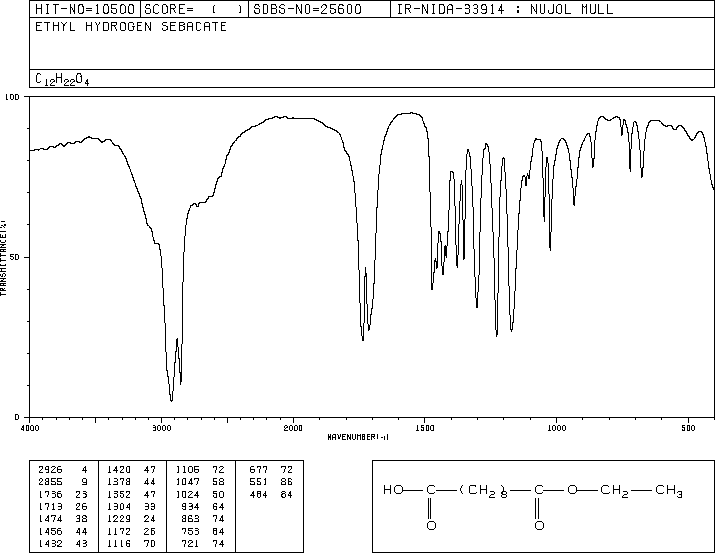This screenshot has width=715, height=553.
Task: Select peak value 1229 in the table
Action: tap(119, 519)
